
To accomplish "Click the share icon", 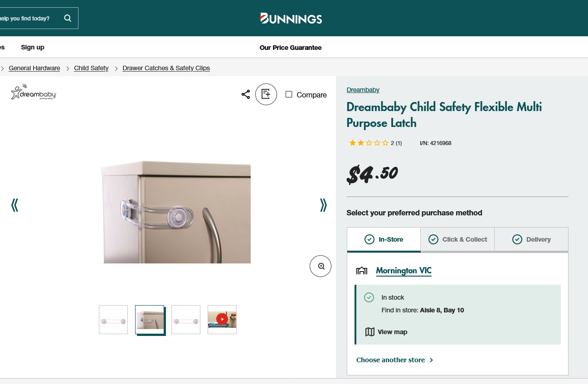I will pos(246,94).
